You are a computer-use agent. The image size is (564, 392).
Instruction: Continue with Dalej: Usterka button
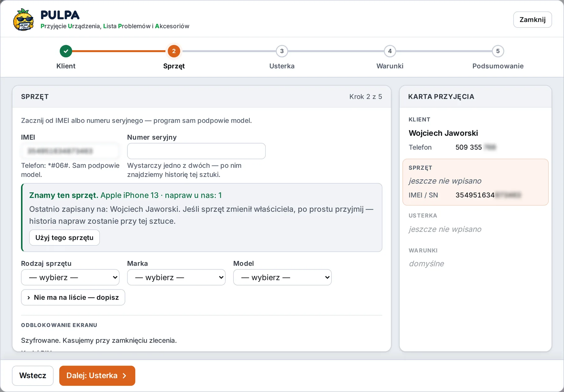point(97,375)
